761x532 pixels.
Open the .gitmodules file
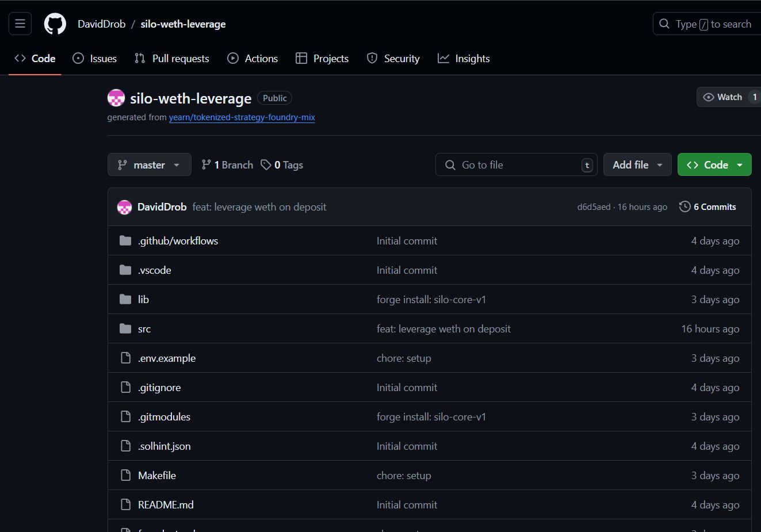(x=164, y=416)
